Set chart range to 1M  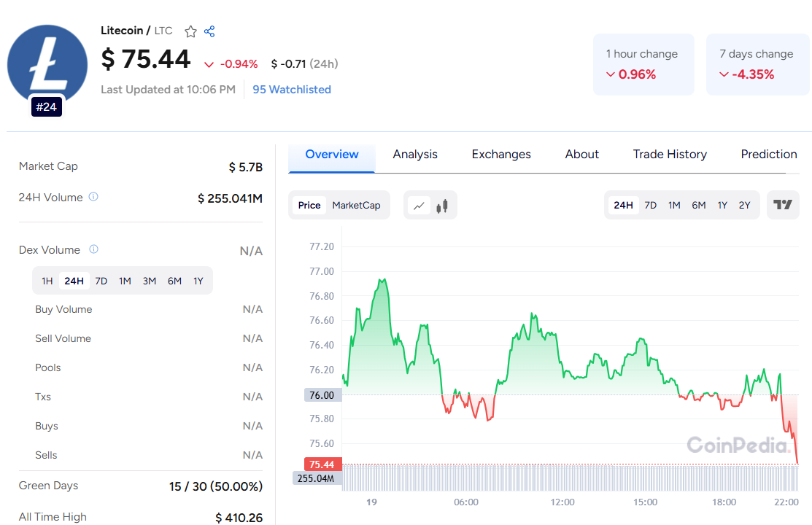pos(673,206)
